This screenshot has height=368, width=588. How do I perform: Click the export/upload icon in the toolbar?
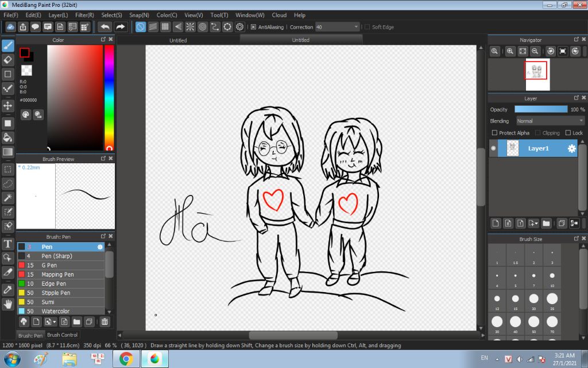click(23, 26)
